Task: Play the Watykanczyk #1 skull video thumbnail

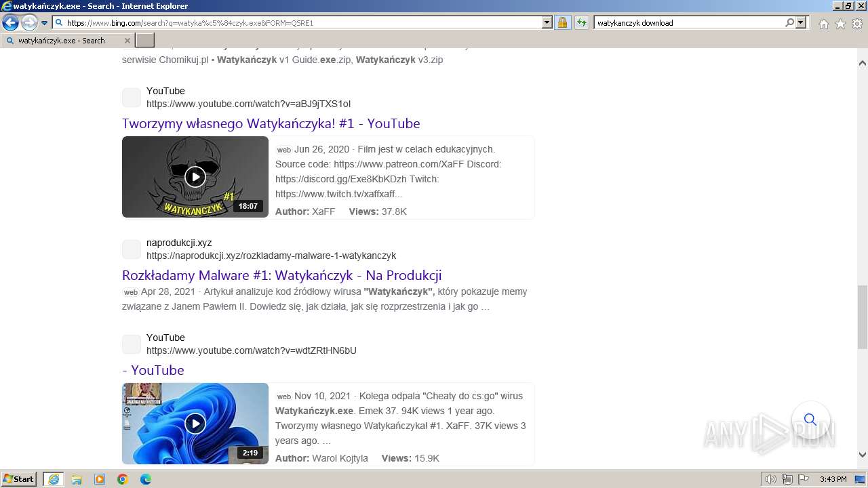Action: coord(195,177)
